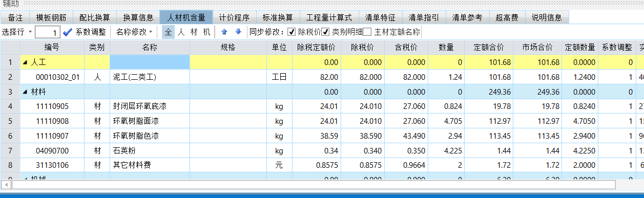Image resolution: width=644 pixels, height=198 pixels.
Task: Switch to the 计价程序 tab
Action: pos(234,17)
